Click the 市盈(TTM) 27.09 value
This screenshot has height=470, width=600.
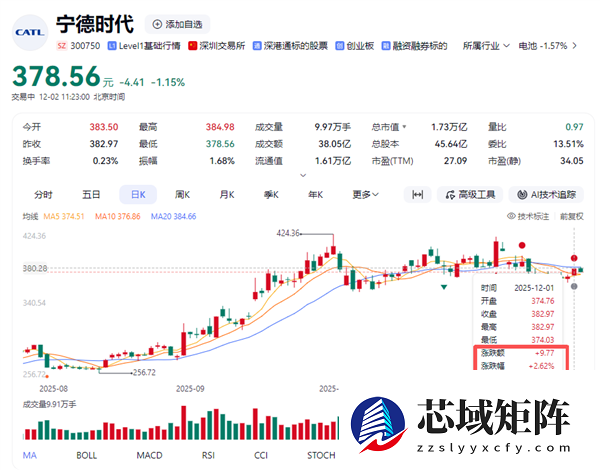click(455, 161)
